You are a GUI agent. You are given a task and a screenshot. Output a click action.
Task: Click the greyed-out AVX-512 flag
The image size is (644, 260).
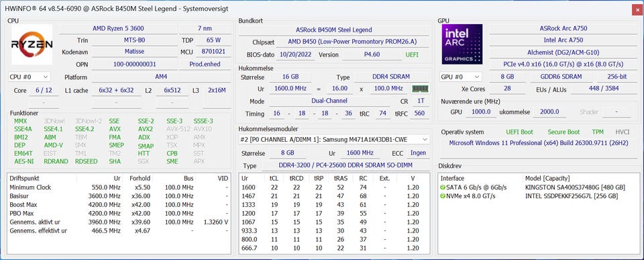pyautogui.click(x=178, y=129)
